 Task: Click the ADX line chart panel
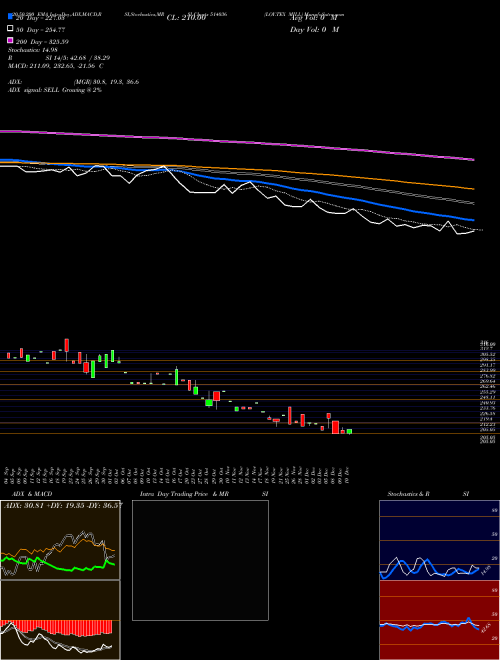(60, 540)
